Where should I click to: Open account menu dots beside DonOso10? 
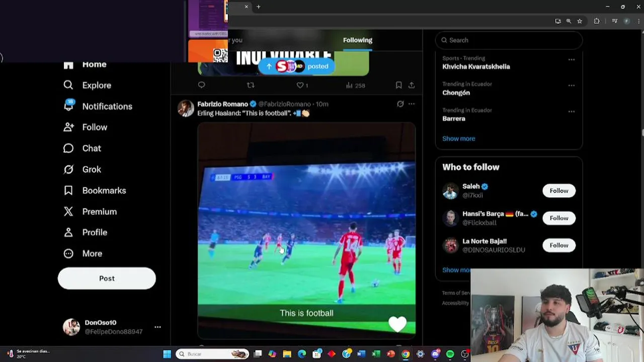pos(157,327)
